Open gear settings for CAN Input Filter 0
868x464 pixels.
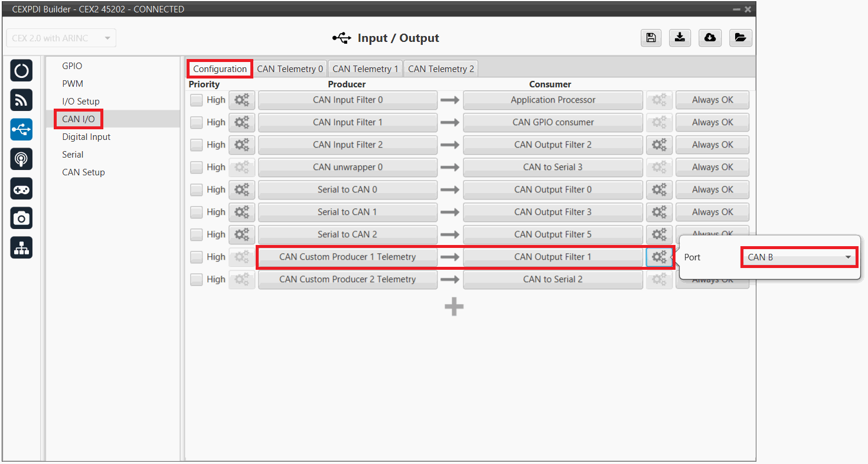tap(242, 100)
